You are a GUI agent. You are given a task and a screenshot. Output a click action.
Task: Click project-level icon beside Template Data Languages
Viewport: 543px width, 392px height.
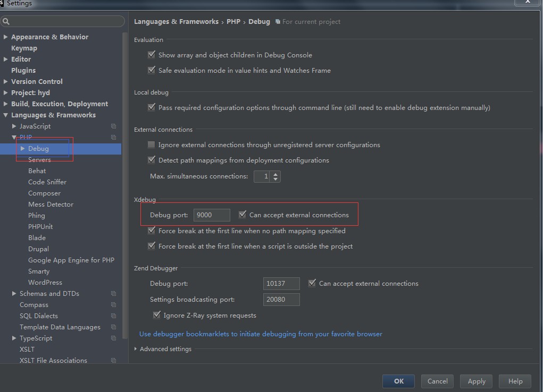113,327
